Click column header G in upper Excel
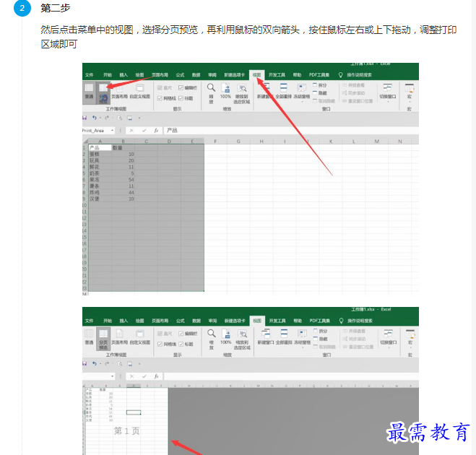Screen dimensions: 476x455 coord(238,141)
